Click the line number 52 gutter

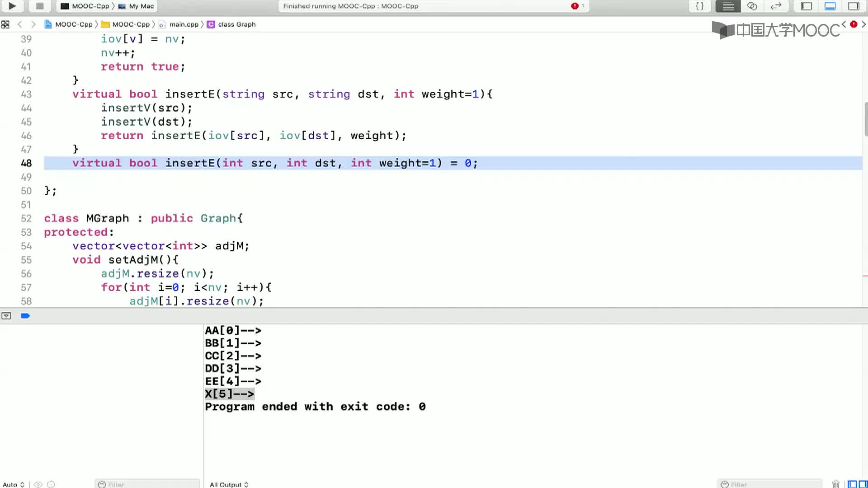click(x=26, y=218)
